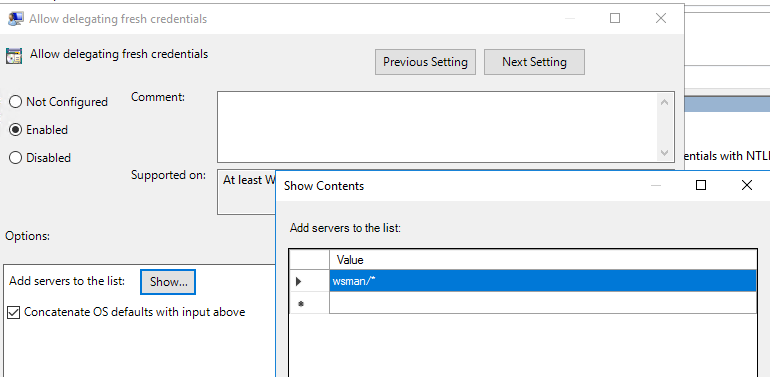Click the policy setting icon beside the title
Viewport: 770px width, 377px height.
click(x=14, y=56)
